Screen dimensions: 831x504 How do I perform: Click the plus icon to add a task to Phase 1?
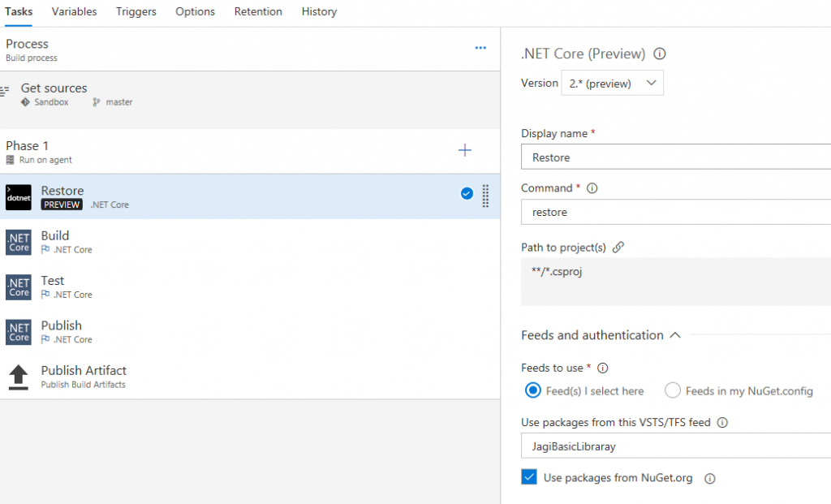465,150
